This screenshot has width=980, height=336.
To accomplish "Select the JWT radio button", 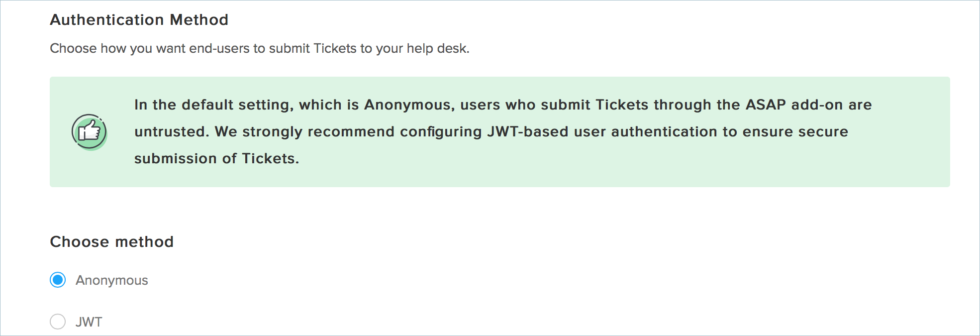I will click(x=58, y=322).
